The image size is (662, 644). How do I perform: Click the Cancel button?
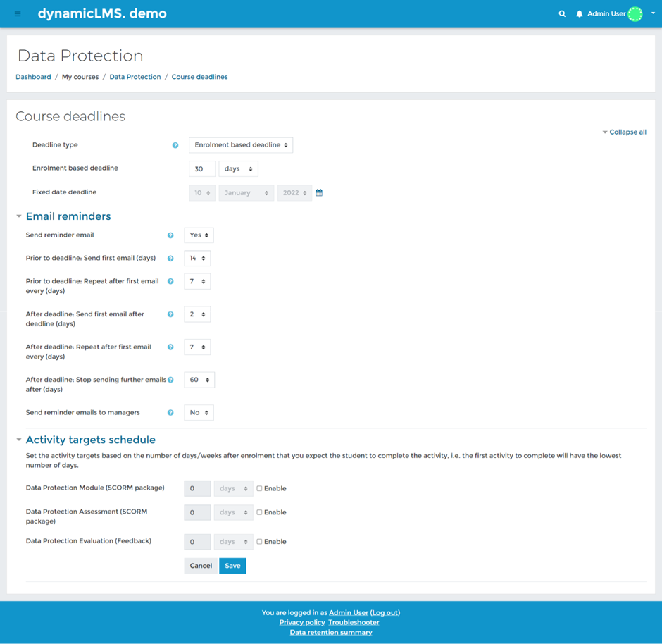[201, 566]
